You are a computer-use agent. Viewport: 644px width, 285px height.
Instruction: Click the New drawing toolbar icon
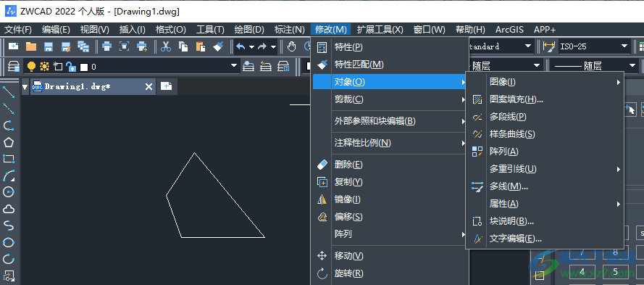[14, 46]
